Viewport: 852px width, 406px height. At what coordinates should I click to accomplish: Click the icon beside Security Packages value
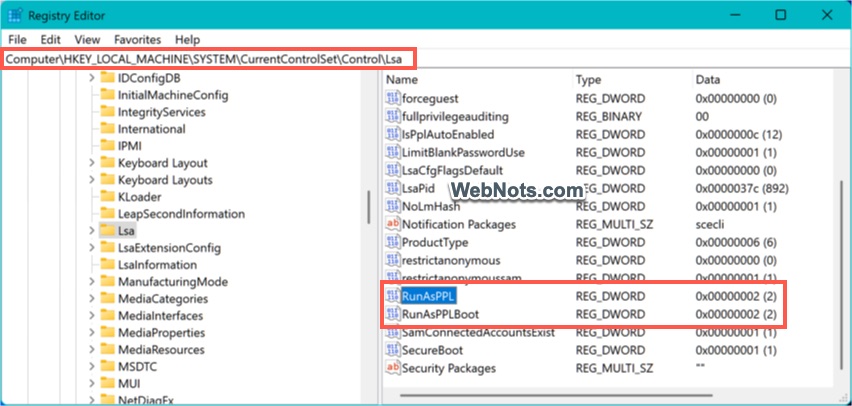tap(392, 368)
